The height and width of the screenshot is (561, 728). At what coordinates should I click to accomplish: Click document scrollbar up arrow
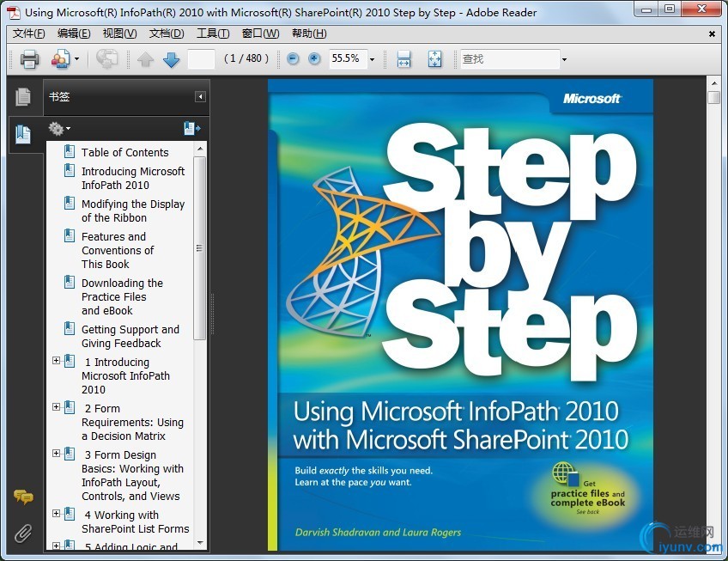714,83
